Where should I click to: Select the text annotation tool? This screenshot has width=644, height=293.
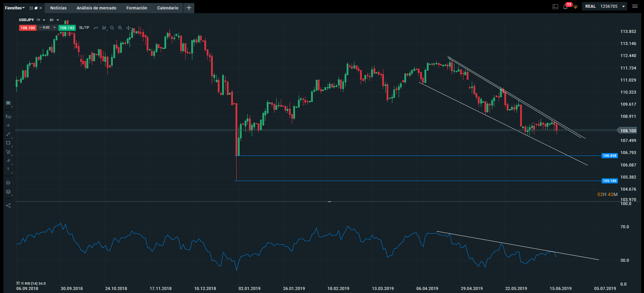point(8,169)
